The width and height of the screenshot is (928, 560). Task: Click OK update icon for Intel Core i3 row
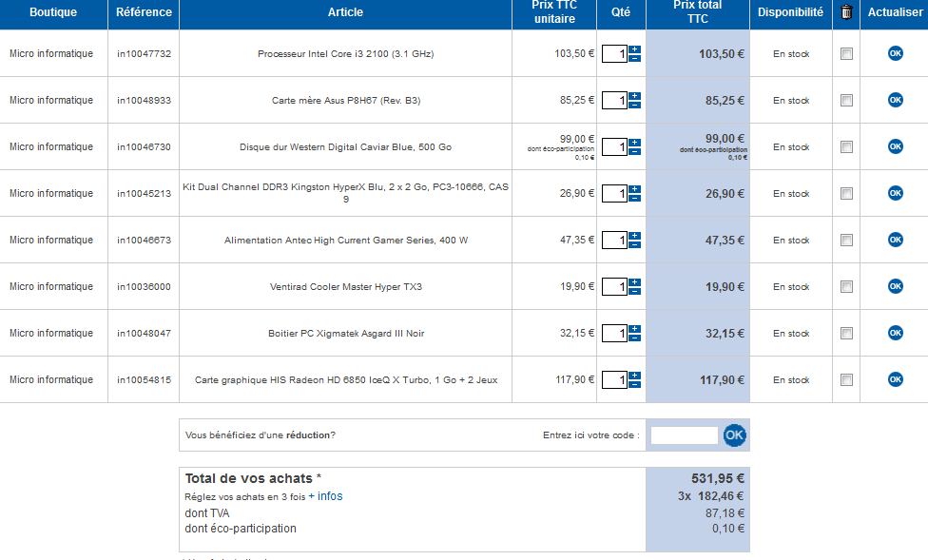click(895, 53)
